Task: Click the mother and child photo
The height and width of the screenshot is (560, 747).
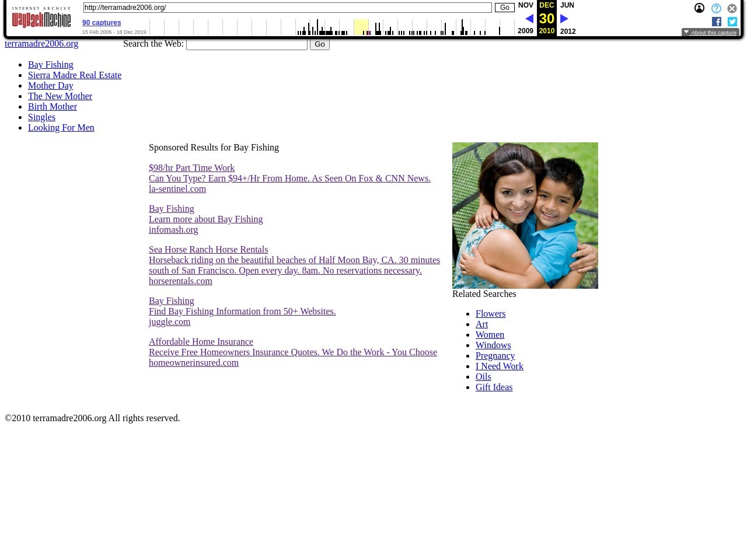Action: click(x=525, y=215)
